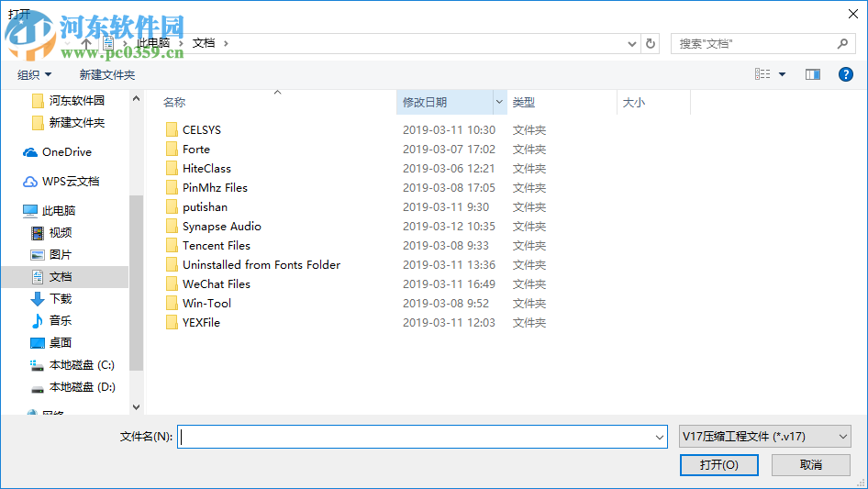Click the 搜索"文档" search box
The image size is (868, 489).
coord(756,44)
